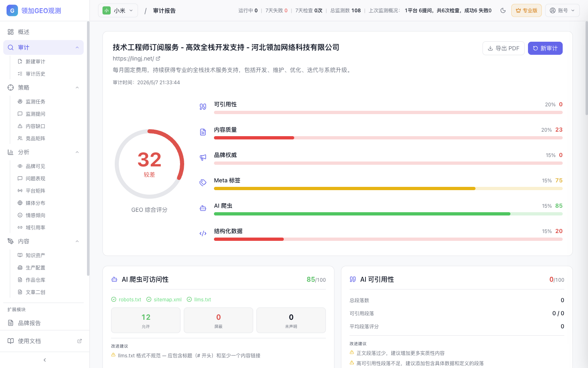
Task: Click the 品牌权威 megaphone icon
Action: point(203,157)
